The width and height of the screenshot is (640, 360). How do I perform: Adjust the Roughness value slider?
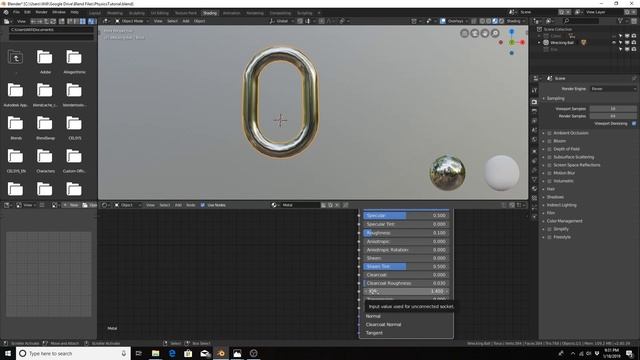click(x=406, y=233)
